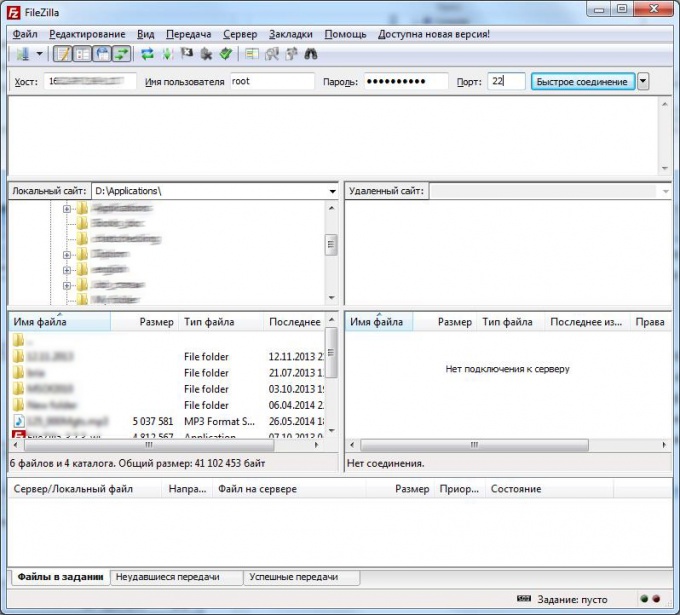The width and height of the screenshot is (680, 615).
Task: Click the process queue toolbar icon
Action: tap(167, 54)
